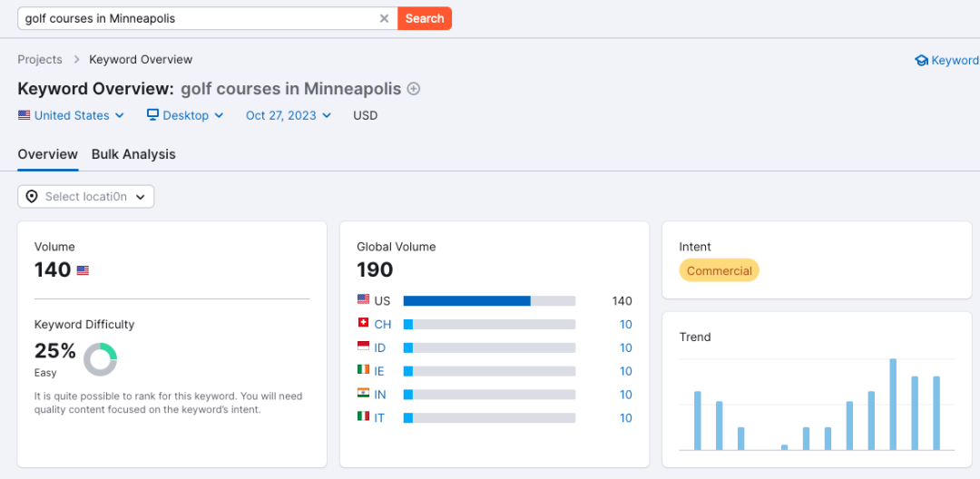The image size is (980, 479).
Task: Click the orange Search button
Action: (x=425, y=19)
